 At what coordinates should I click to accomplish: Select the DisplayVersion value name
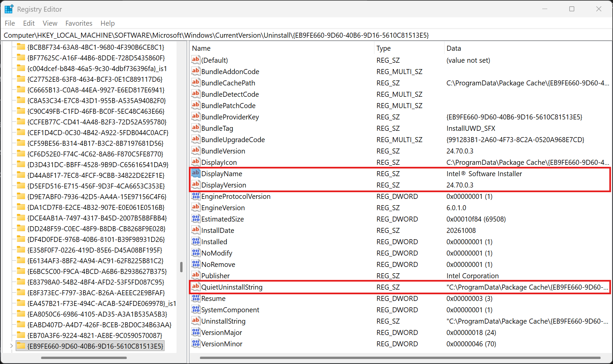pyautogui.click(x=224, y=185)
